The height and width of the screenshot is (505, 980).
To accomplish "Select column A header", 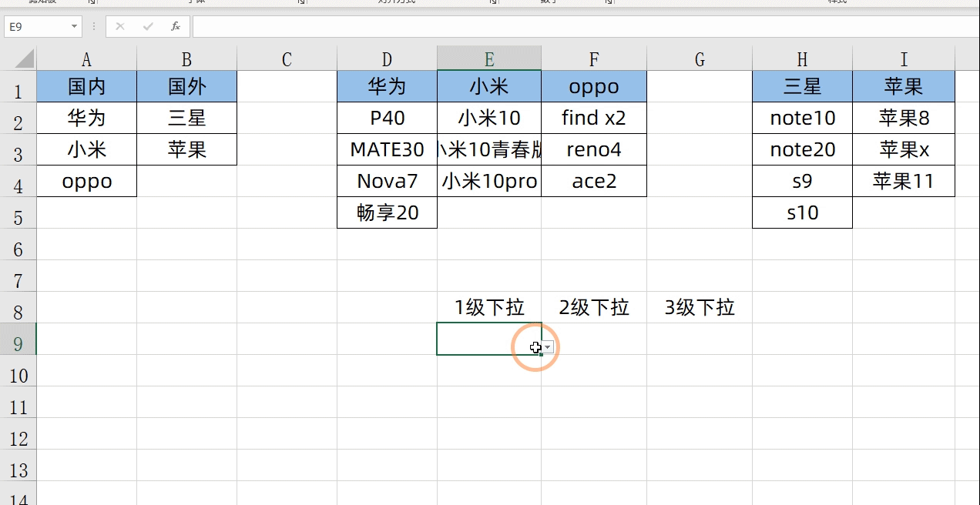I will point(86,59).
